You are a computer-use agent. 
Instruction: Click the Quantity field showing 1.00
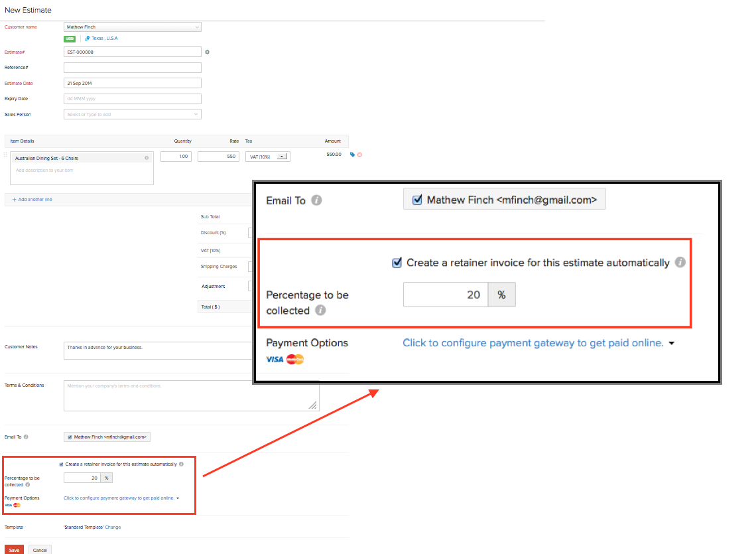coord(176,157)
